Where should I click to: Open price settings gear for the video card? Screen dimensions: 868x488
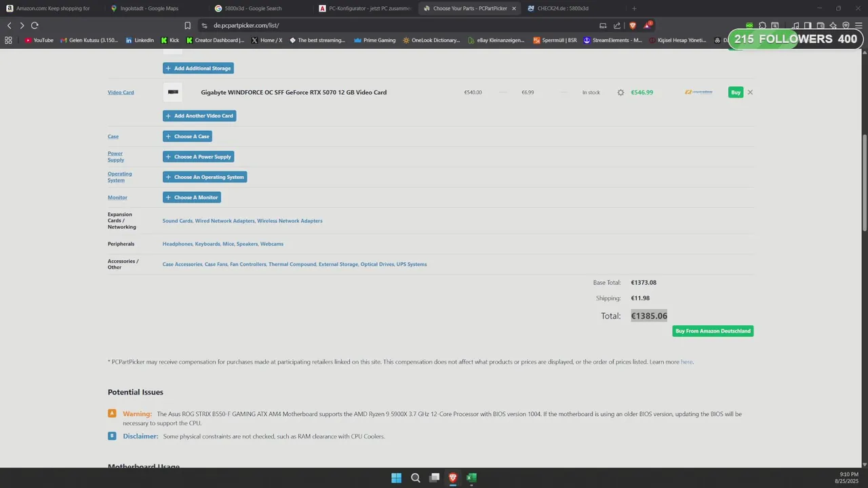(x=620, y=92)
